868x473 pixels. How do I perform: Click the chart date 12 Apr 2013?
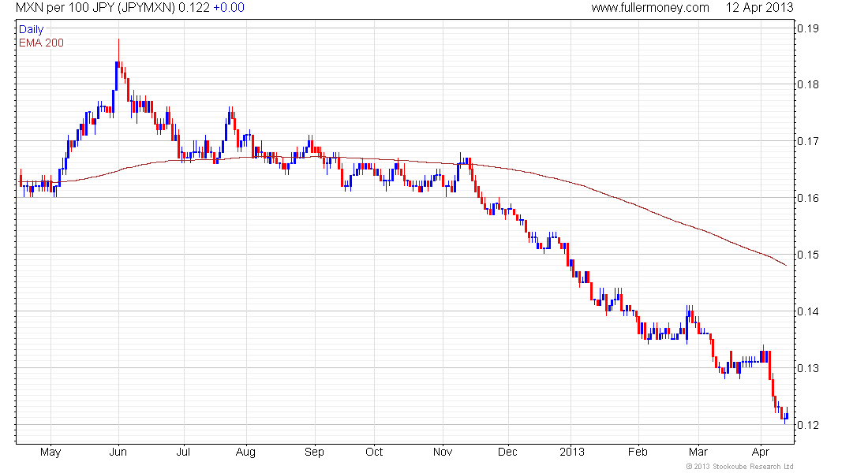pos(759,8)
